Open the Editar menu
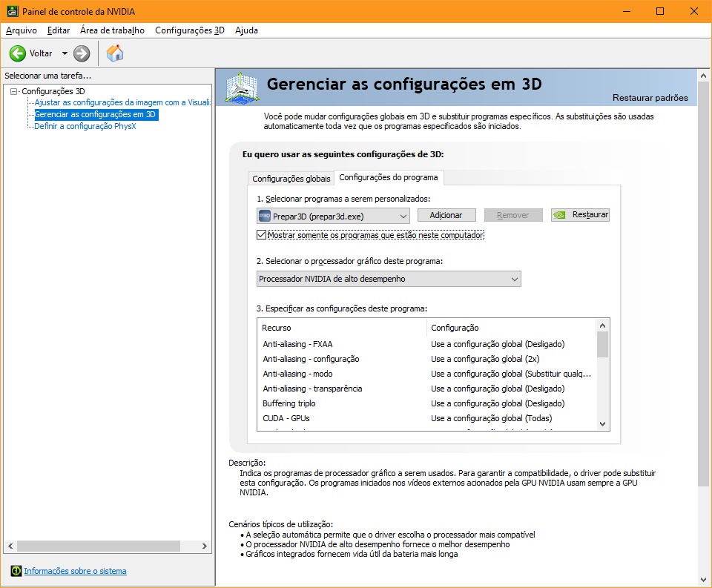 [59, 30]
